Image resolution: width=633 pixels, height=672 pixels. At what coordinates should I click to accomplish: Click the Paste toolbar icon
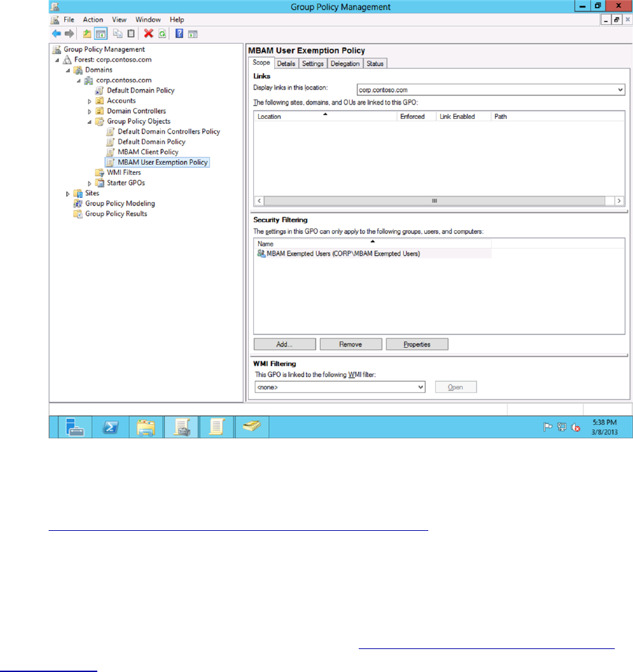pyautogui.click(x=131, y=33)
